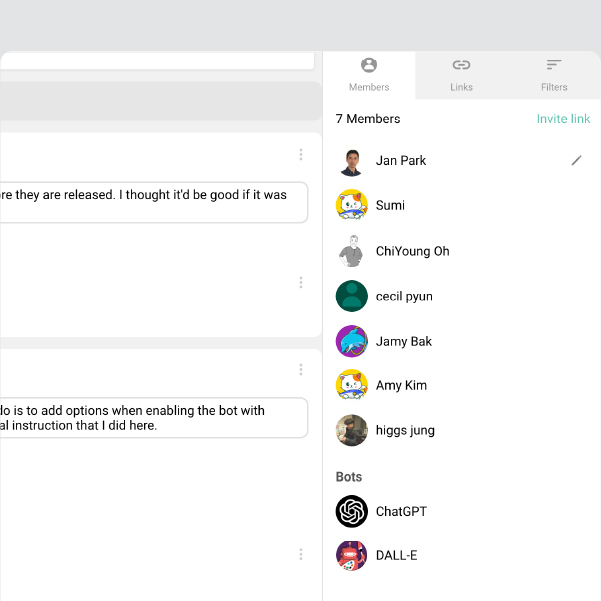Click the message about enabling the bot
Image resolution: width=601 pixels, height=601 pixels.
[x=150, y=418]
